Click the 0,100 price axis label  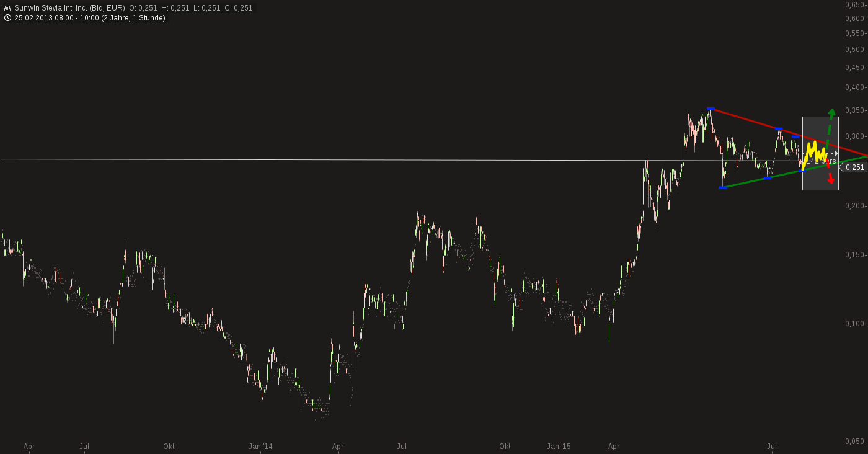854,324
